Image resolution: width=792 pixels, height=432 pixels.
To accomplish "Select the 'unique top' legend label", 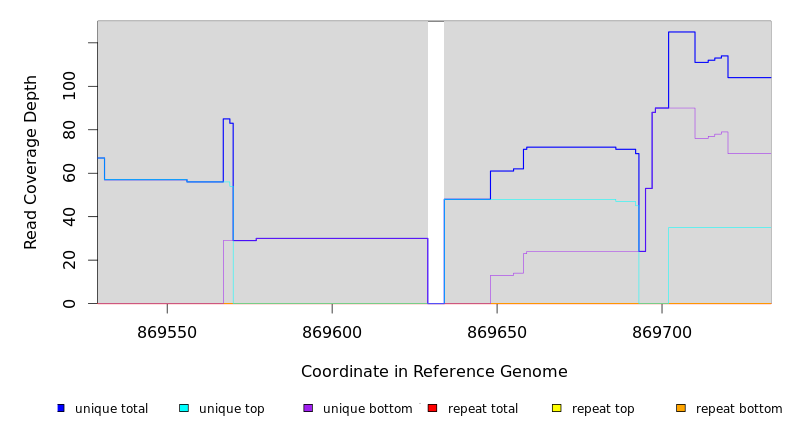I will click(x=232, y=409).
